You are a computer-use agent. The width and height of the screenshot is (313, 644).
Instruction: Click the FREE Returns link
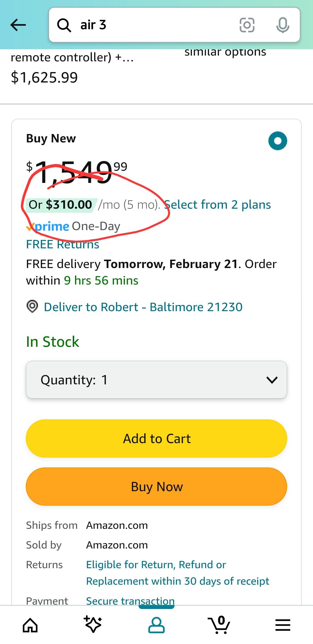[x=62, y=245]
